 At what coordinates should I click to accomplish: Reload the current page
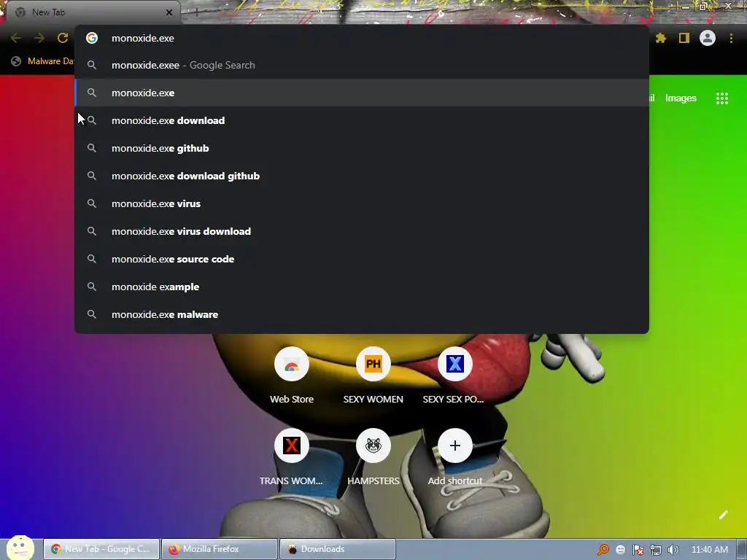pos(63,38)
